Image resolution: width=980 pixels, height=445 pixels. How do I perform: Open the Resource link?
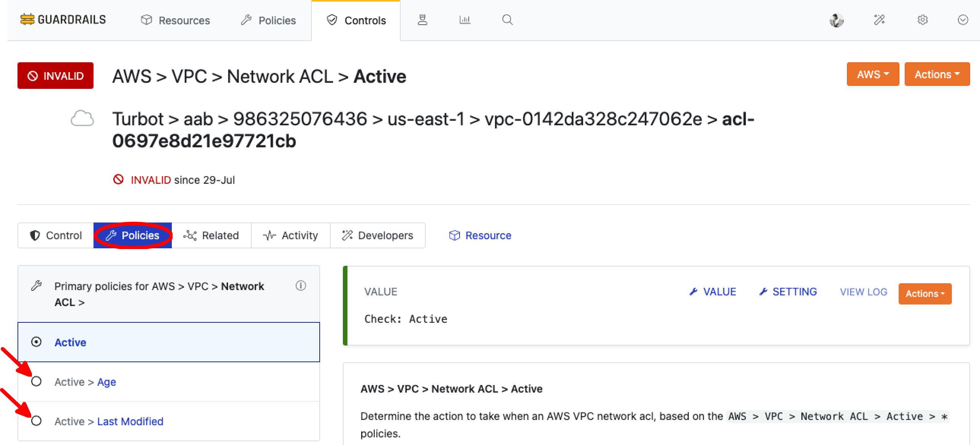click(480, 236)
